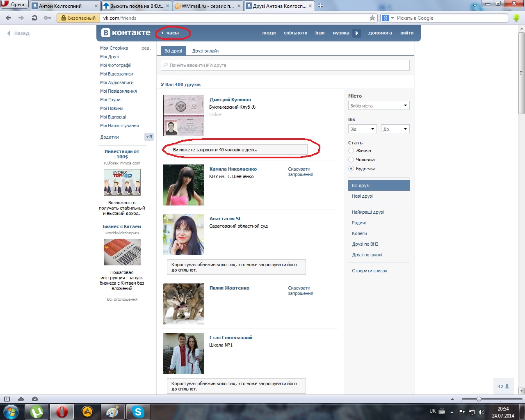The height and width of the screenshot is (420, 525).
Task: Open Стас Сокольський's profile photo
Action: click(183, 354)
